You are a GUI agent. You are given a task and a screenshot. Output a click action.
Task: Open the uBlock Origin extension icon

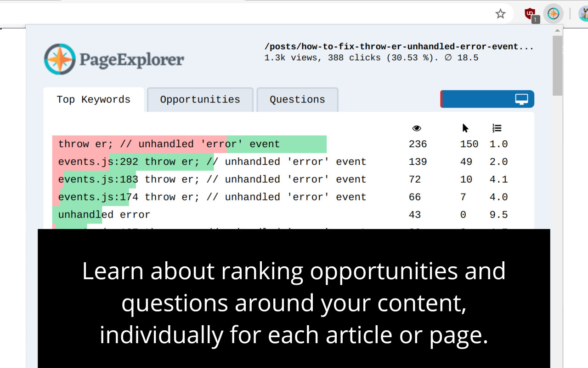point(530,13)
